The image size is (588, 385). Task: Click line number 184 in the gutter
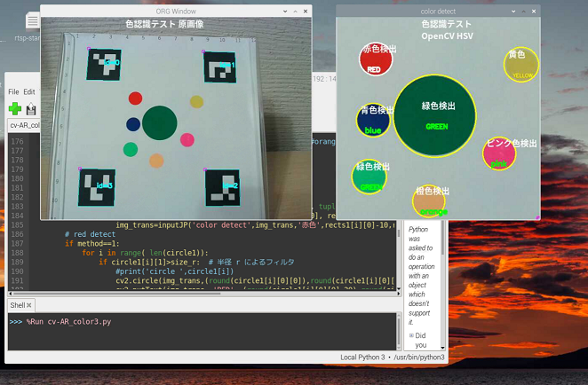point(17,216)
